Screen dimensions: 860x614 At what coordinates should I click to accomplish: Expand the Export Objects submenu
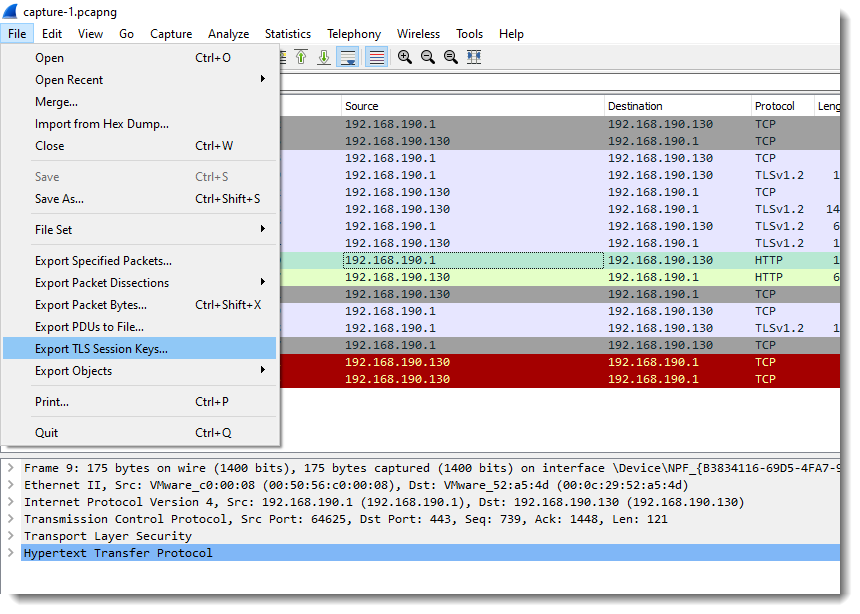pos(74,371)
